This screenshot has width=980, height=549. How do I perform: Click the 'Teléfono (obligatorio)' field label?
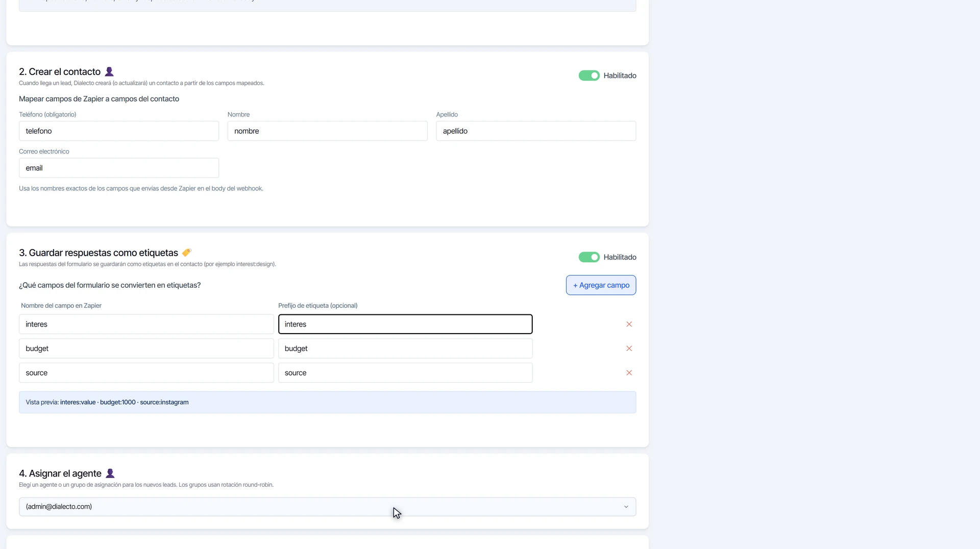47,115
